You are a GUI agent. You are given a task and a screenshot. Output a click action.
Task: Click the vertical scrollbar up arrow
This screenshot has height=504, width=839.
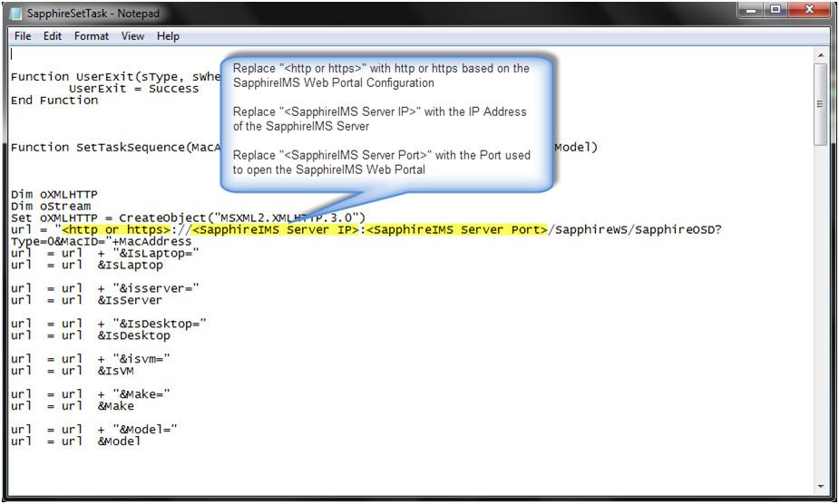point(821,55)
